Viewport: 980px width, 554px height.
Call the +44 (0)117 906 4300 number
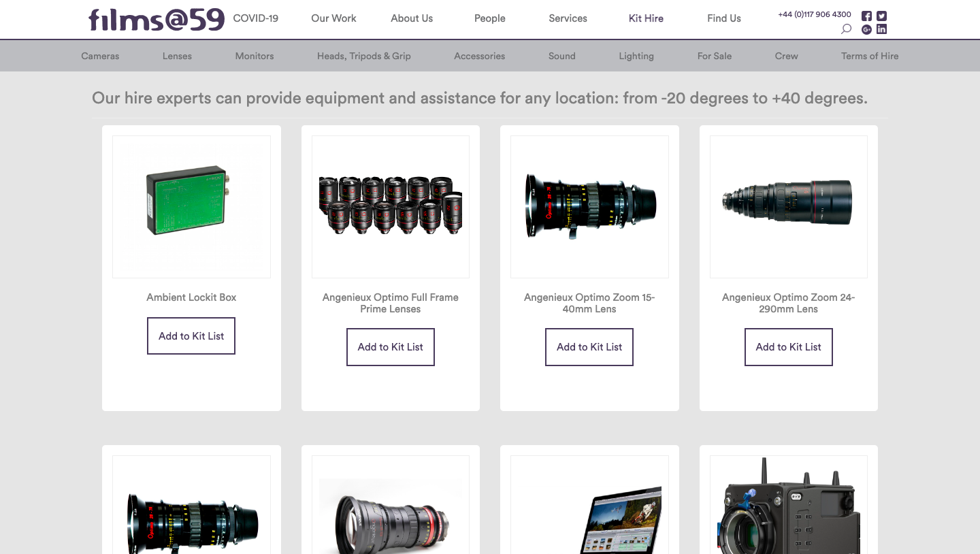coord(815,14)
